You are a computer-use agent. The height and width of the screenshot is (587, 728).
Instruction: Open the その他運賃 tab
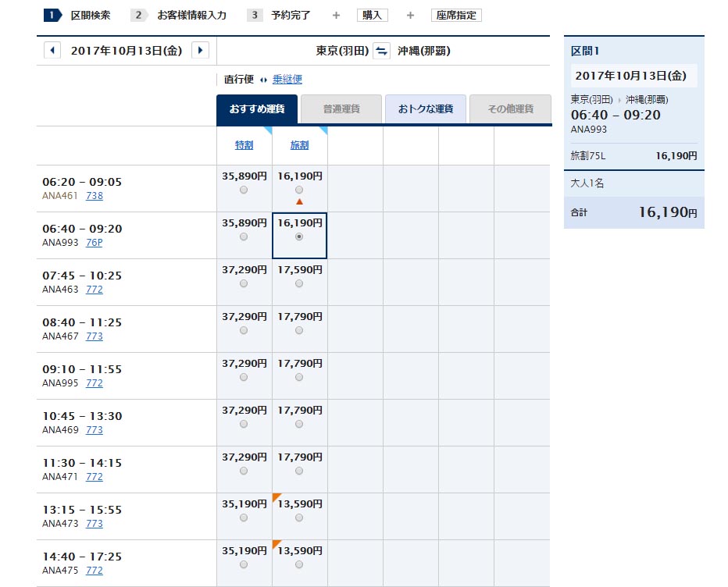pyautogui.click(x=510, y=109)
